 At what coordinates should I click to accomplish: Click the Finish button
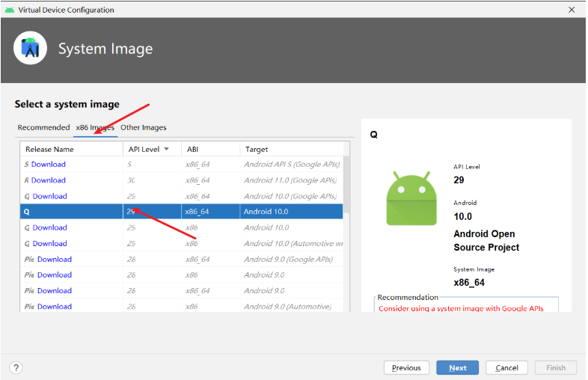[556, 367]
